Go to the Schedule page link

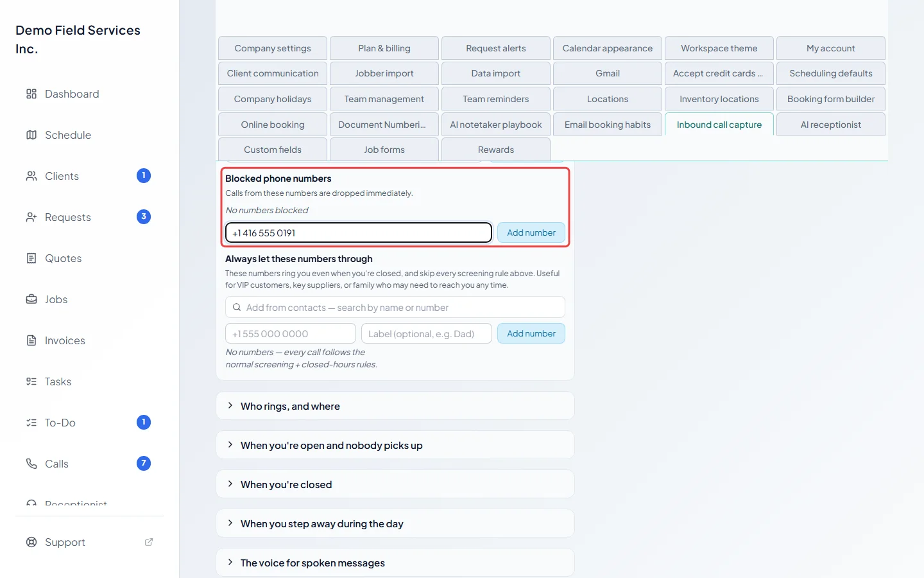coord(68,135)
